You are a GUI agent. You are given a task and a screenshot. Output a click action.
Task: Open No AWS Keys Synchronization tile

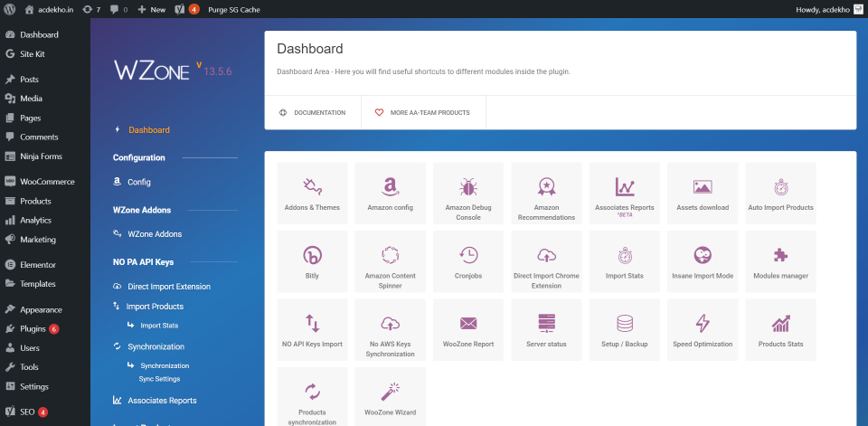[x=391, y=329]
